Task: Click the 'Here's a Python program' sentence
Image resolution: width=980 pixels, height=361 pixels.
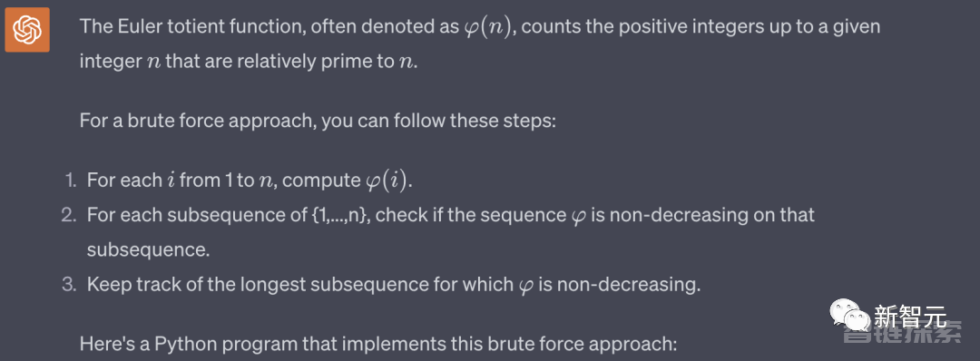Action: [378, 344]
